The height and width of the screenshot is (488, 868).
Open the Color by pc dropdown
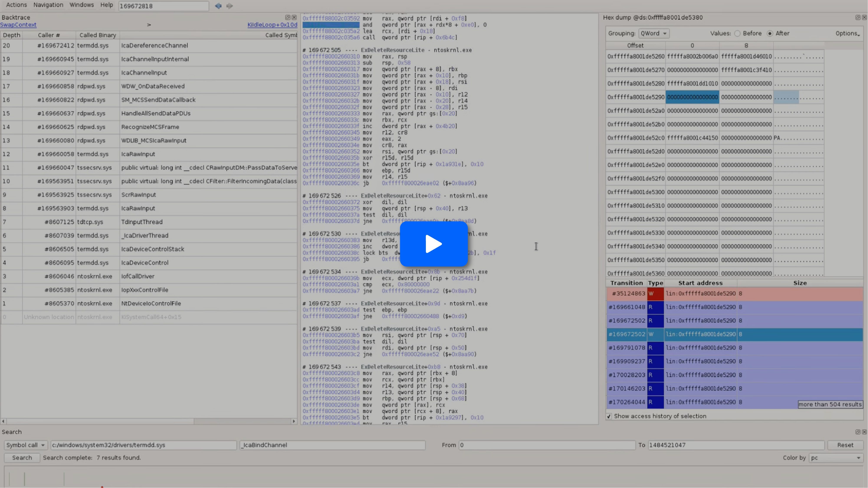pyautogui.click(x=836, y=458)
